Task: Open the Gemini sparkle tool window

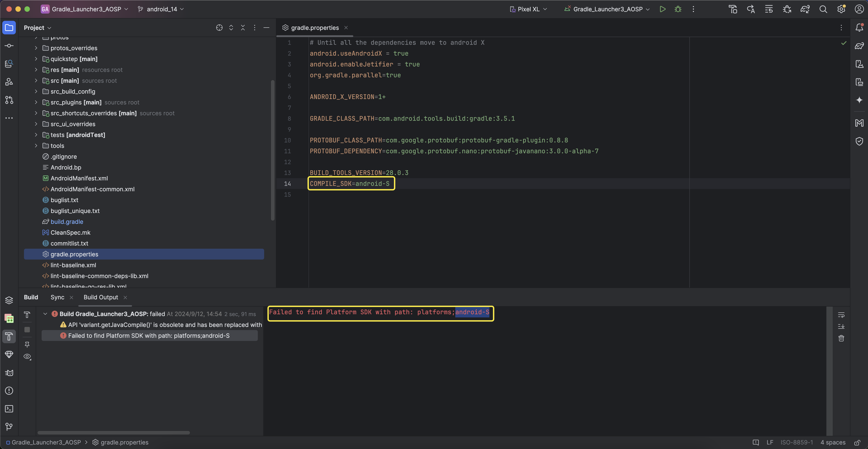Action: pyautogui.click(x=859, y=100)
